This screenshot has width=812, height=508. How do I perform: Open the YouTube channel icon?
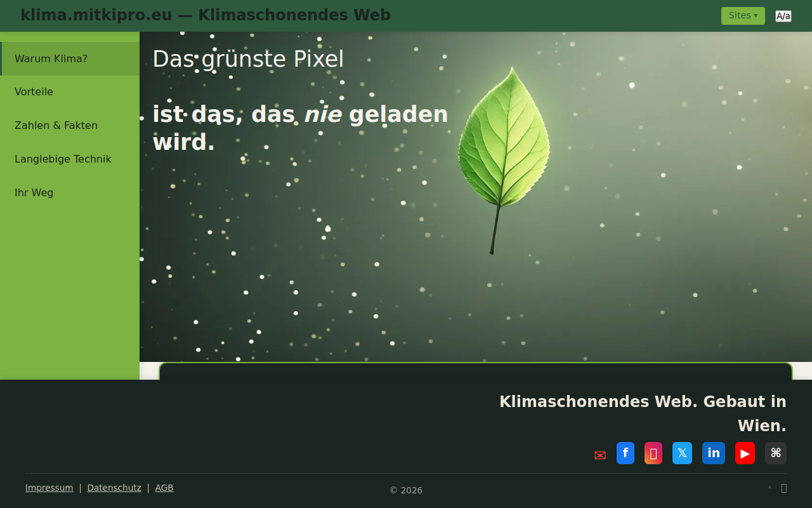[745, 453]
